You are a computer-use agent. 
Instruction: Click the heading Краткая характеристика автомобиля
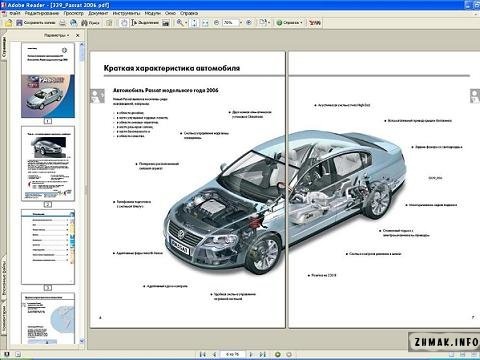[172, 68]
